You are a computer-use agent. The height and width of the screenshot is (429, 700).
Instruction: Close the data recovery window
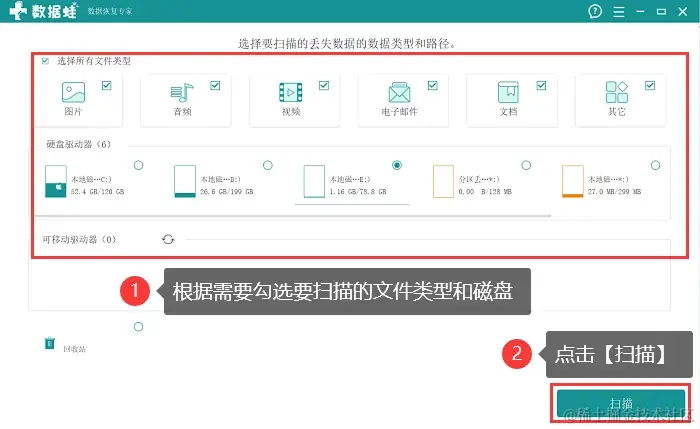coord(683,12)
